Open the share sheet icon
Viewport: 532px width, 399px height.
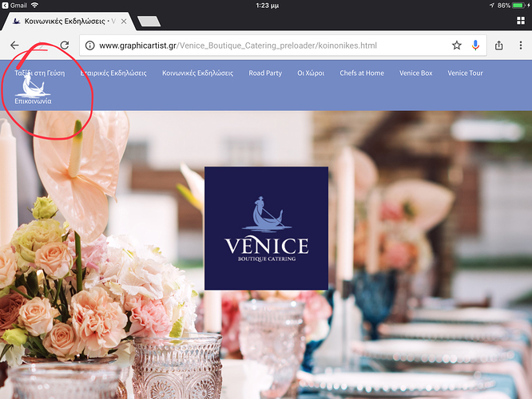pos(499,45)
